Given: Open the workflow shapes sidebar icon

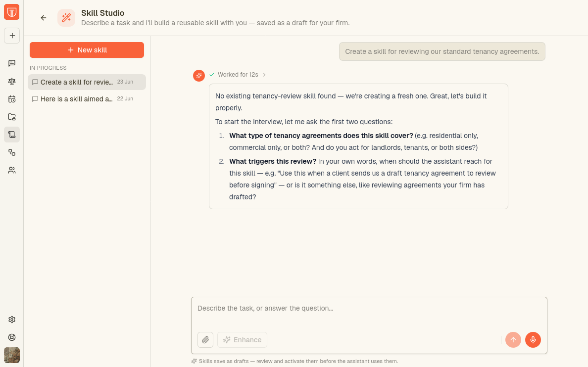Looking at the screenshot, I should pos(12,152).
